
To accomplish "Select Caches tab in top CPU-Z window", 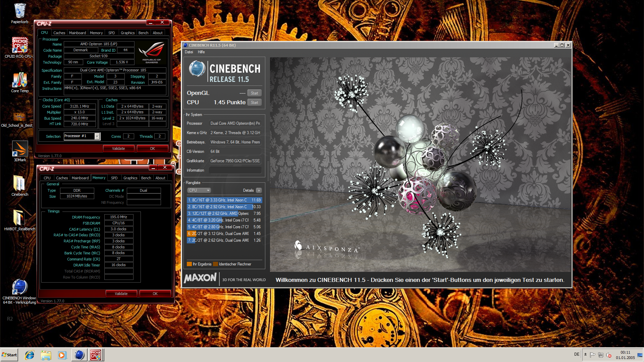I will tap(59, 33).
